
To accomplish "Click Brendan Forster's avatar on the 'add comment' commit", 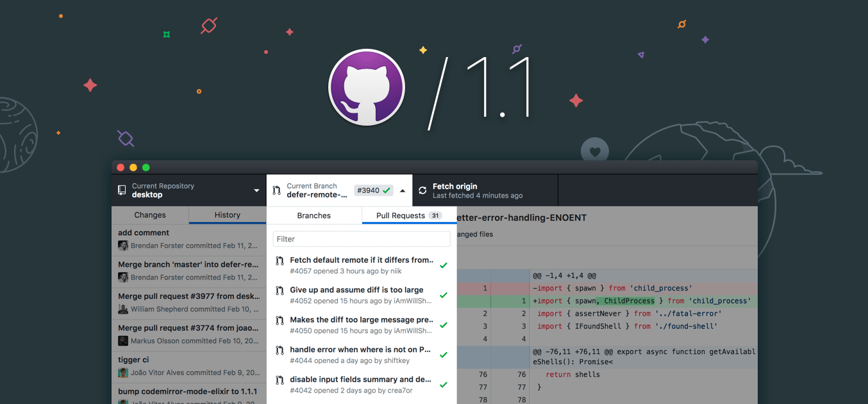I will [x=124, y=246].
